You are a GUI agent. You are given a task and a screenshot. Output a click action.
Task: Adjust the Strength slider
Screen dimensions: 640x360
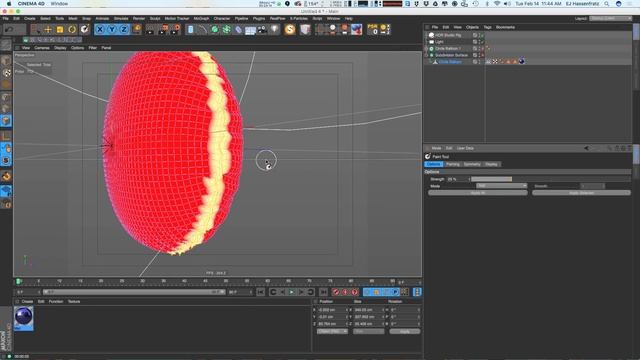550,179
